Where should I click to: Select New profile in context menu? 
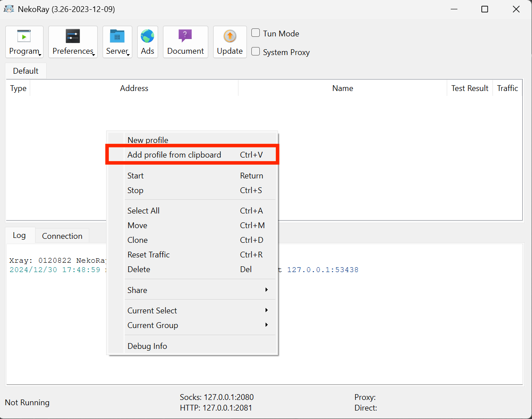pos(148,140)
